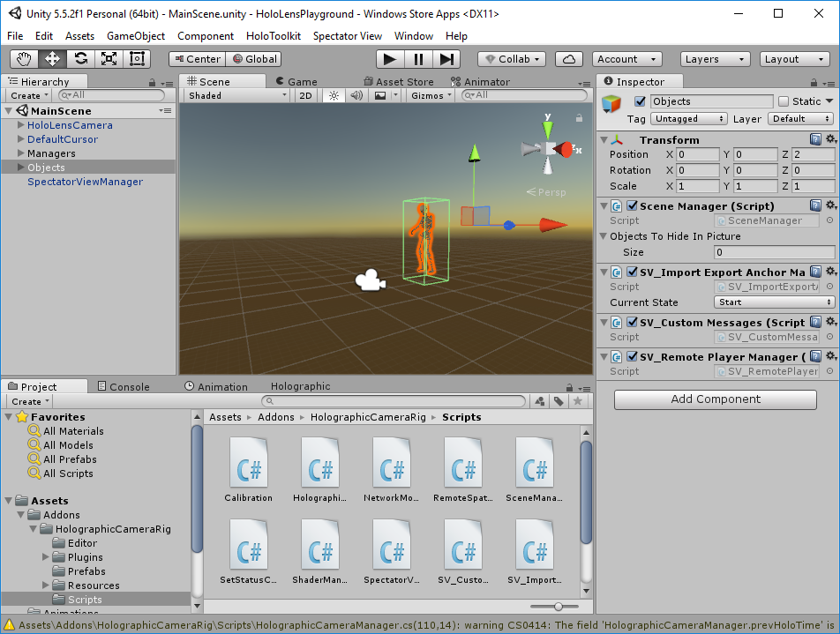Disable Scene Manager script checkbox
840x634 pixels.
(x=632, y=205)
